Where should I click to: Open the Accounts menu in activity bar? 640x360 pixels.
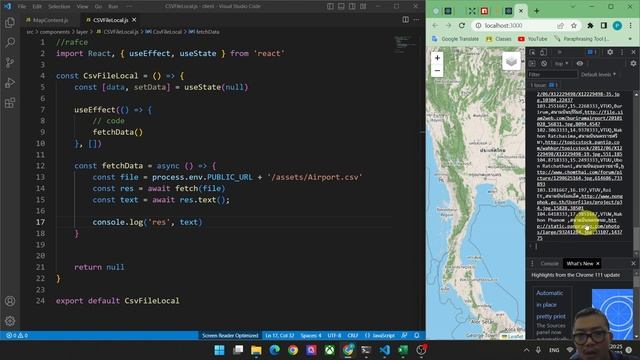10,301
